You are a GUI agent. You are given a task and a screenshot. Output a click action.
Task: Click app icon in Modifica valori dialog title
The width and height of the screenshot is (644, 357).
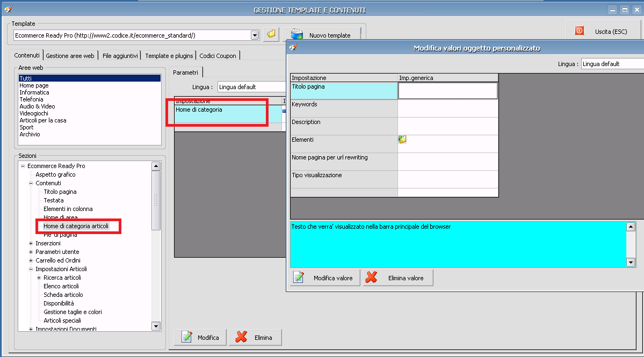pyautogui.click(x=293, y=48)
